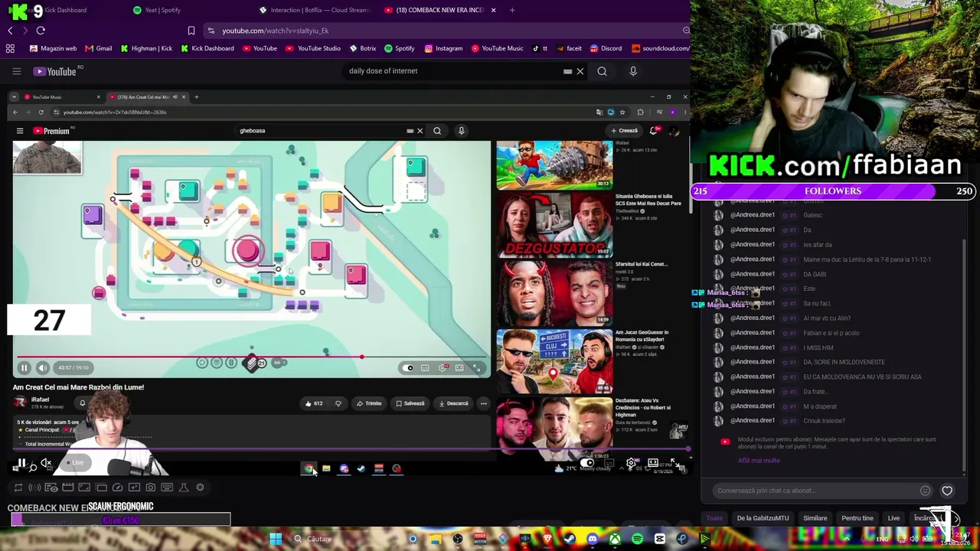Image resolution: width=980 pixels, height=551 pixels.
Task: Open a new outer browser tab
Action: (512, 10)
